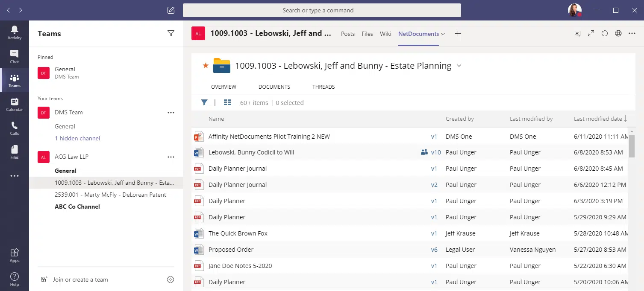This screenshot has width=644, height=291.
Task: Click PowerPoint icon for Affinity NetDocuments
Action: coord(199,137)
